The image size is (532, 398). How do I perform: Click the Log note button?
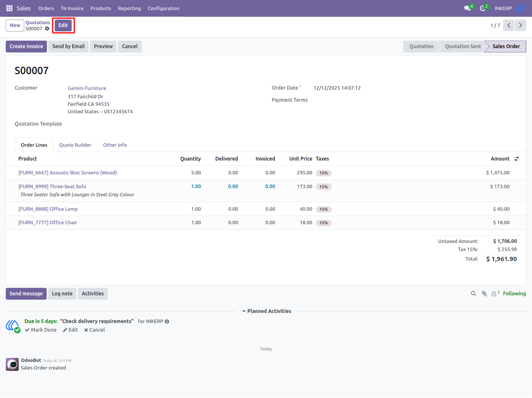click(x=62, y=294)
